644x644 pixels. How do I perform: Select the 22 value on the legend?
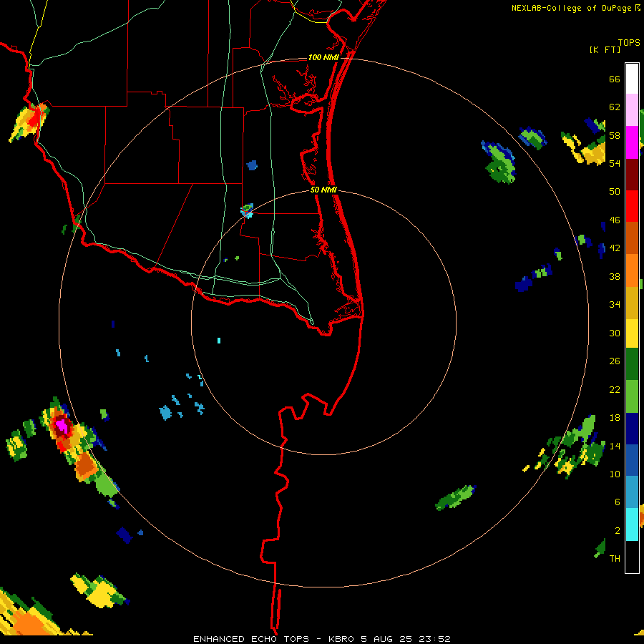[615, 389]
